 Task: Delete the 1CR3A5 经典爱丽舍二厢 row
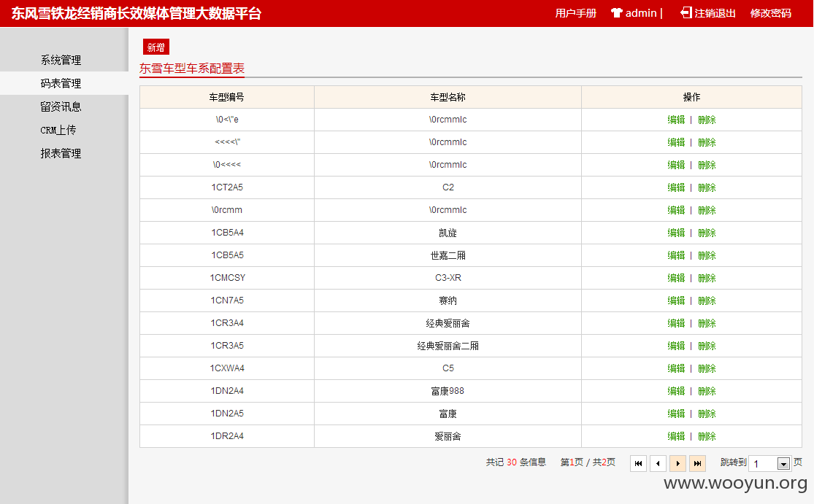tap(707, 346)
